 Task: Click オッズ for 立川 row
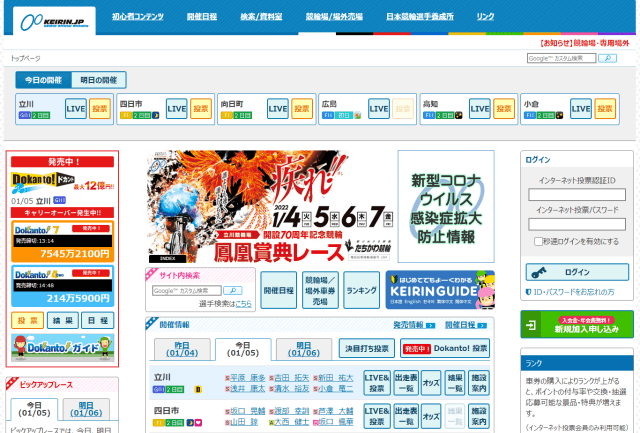pyautogui.click(x=431, y=383)
